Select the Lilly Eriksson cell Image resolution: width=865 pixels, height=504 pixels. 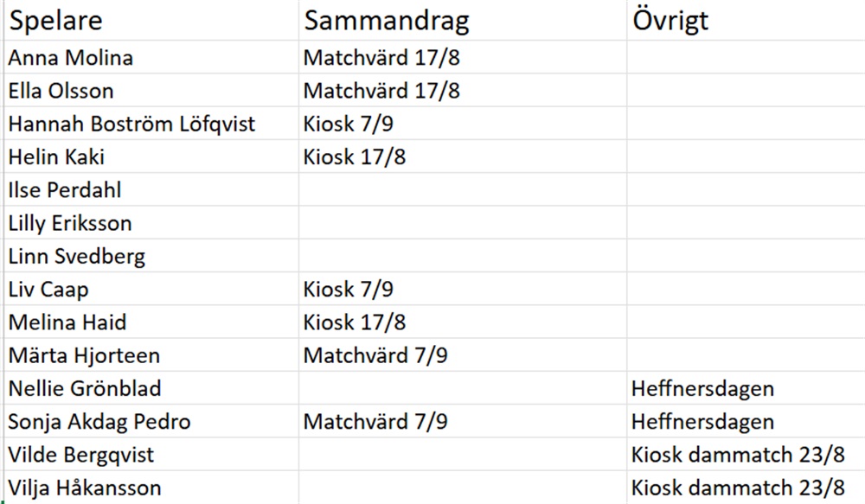coord(70,223)
